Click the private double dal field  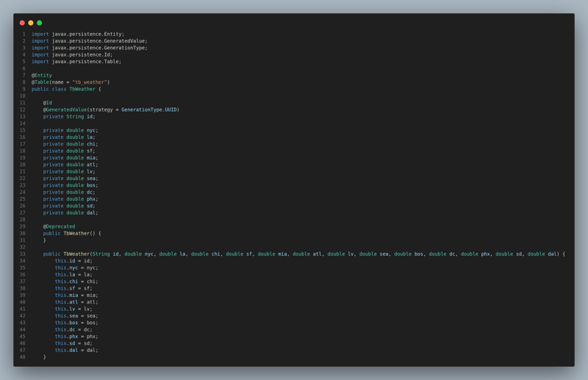click(x=71, y=212)
